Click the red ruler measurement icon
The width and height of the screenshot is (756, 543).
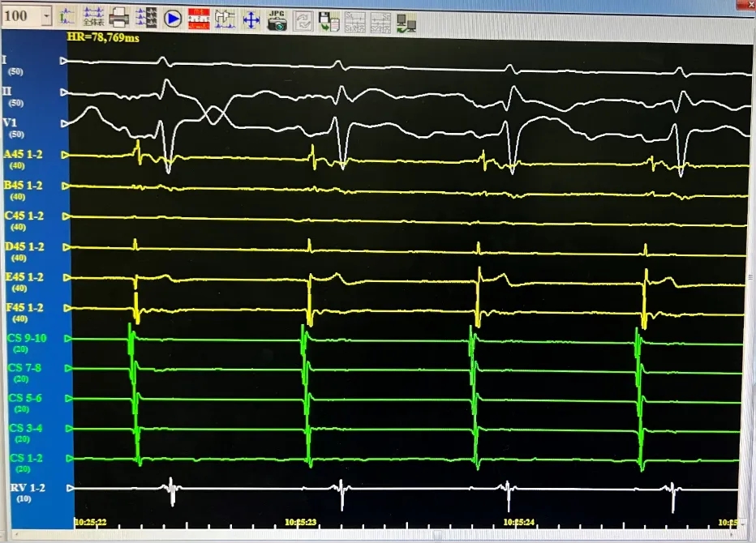pyautogui.click(x=199, y=19)
